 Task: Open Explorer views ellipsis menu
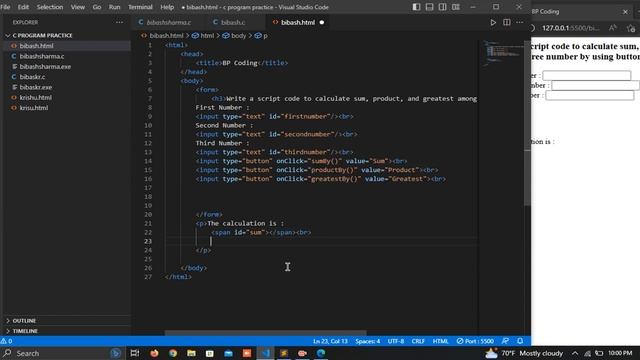pyautogui.click(x=119, y=22)
